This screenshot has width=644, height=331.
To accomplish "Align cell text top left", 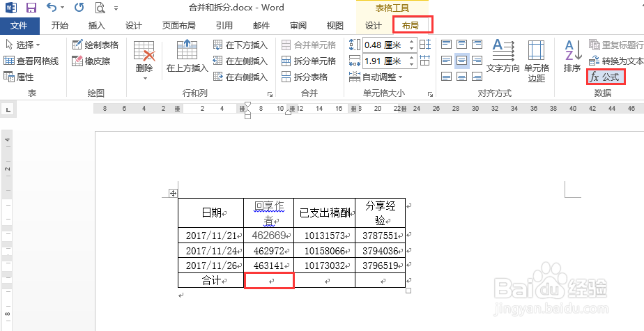I will point(447,44).
